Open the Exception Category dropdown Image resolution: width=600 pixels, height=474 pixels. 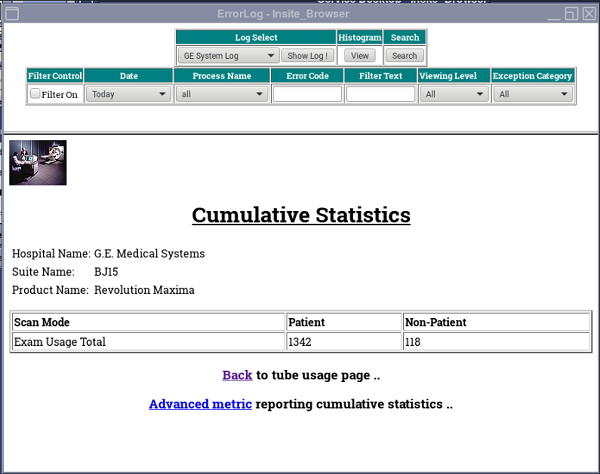click(533, 94)
